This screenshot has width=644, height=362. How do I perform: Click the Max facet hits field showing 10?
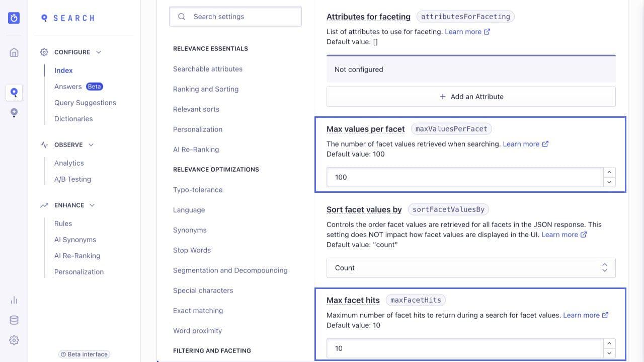click(465, 348)
